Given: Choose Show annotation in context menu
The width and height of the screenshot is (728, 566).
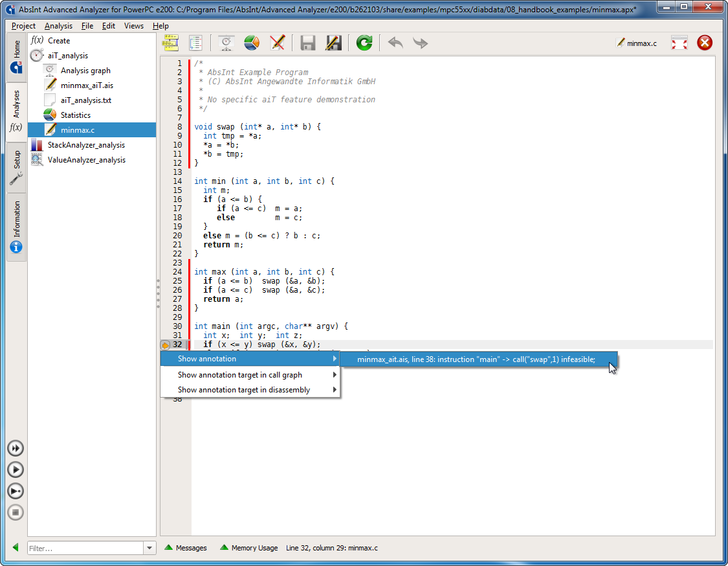Looking at the screenshot, I should pos(250,359).
